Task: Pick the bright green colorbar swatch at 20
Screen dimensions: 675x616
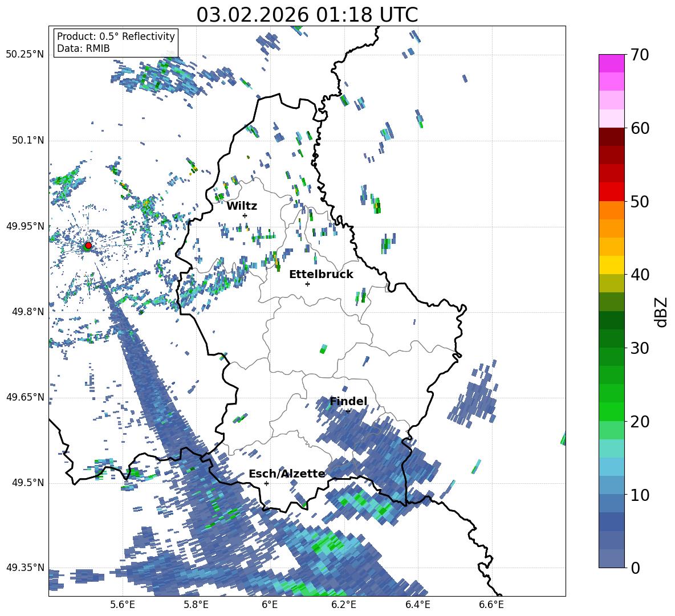Action: [611, 412]
